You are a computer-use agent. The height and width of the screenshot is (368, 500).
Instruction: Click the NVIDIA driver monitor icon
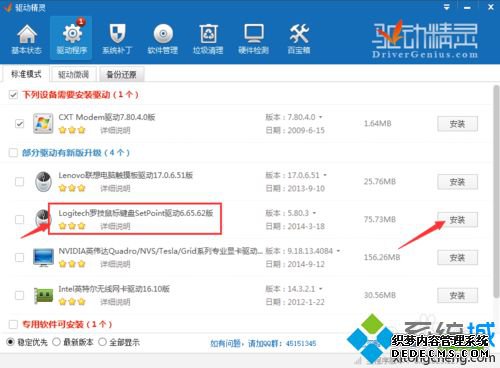click(43, 257)
